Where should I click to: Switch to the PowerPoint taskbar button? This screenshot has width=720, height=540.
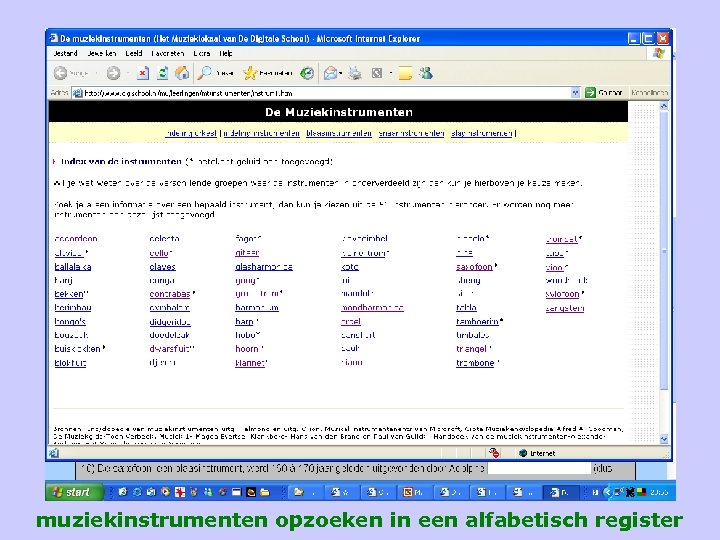(x=413, y=492)
